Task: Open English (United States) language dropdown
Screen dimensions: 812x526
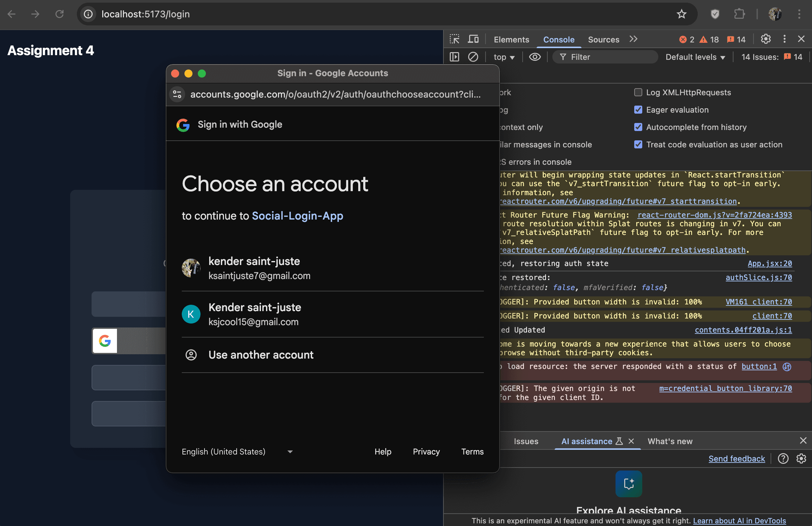Action: point(237,451)
